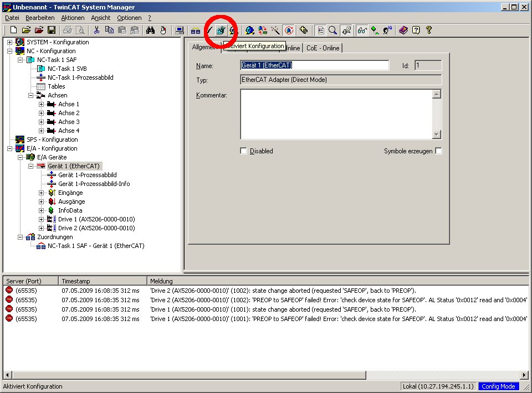Collapse the E/A Geräte branch

21,157
